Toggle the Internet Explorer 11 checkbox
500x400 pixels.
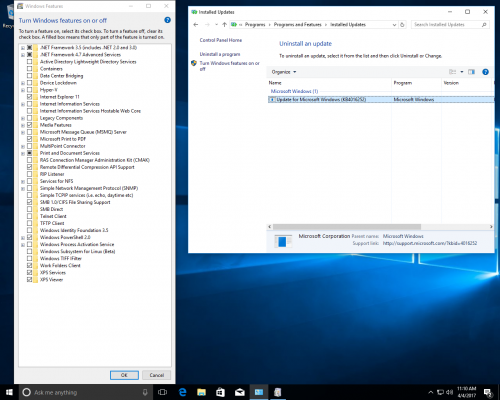[x=30, y=97]
